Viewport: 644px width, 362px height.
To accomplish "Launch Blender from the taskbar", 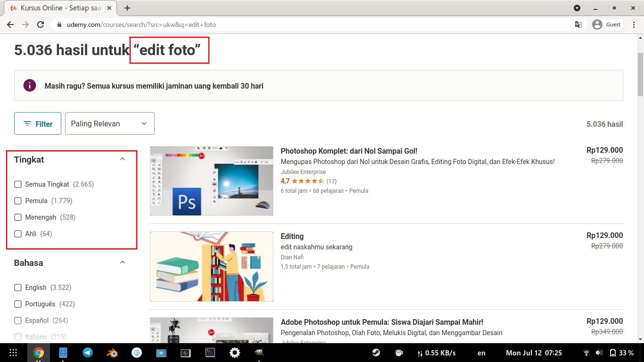I will [112, 353].
